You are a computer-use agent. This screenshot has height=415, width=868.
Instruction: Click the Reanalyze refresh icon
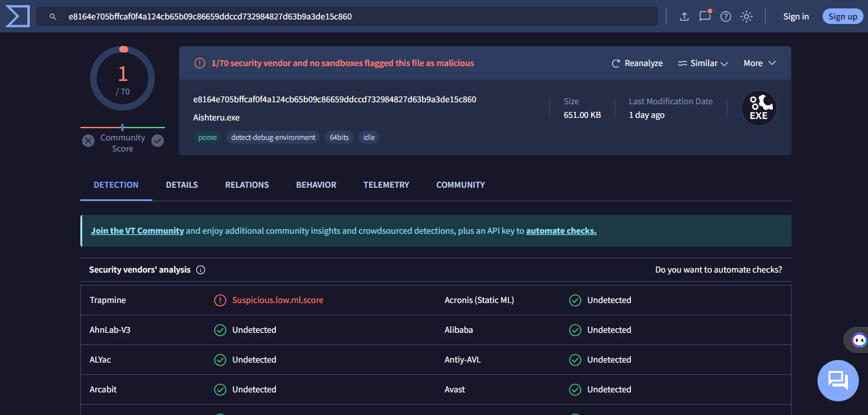point(616,63)
